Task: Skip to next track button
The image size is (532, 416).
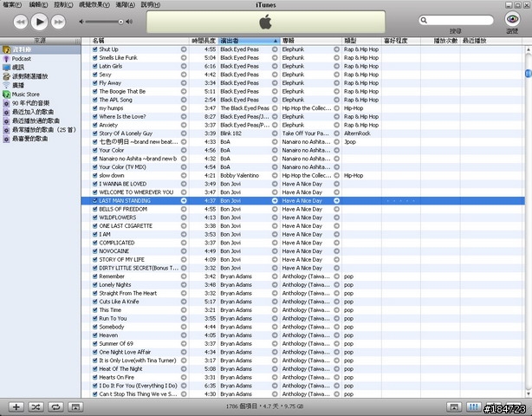Action: click(x=58, y=22)
